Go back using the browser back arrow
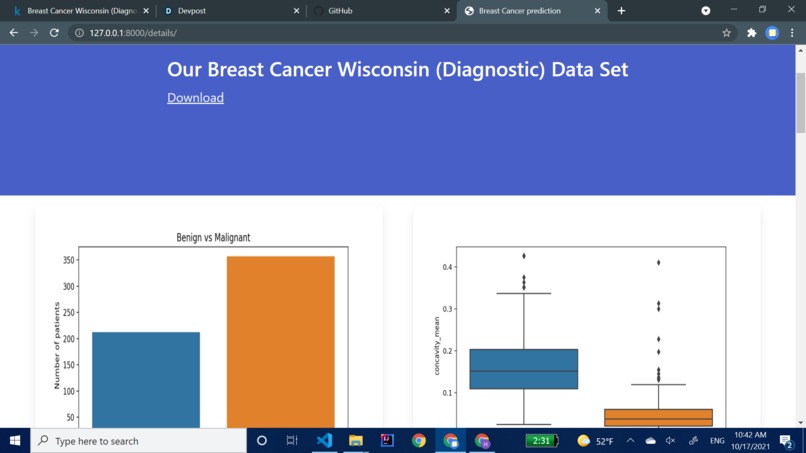The image size is (806, 453). 14,33
